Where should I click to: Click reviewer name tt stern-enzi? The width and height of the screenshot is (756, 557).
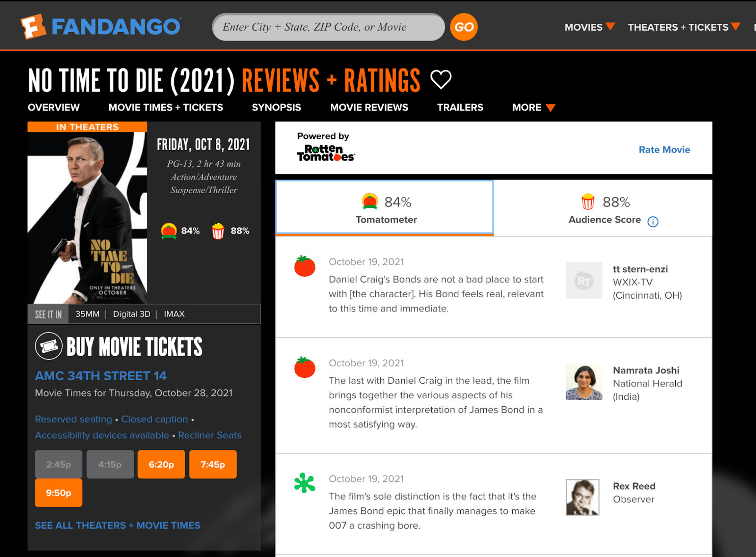click(x=640, y=269)
